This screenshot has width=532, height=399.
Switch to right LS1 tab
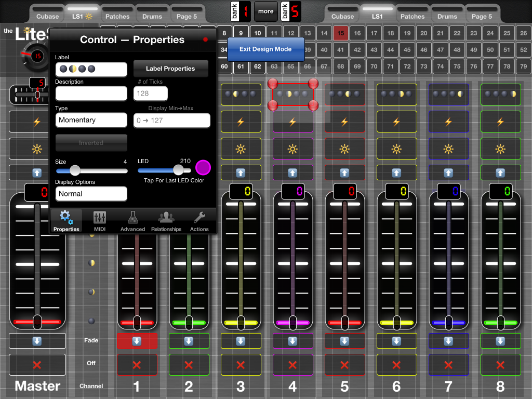tap(377, 14)
